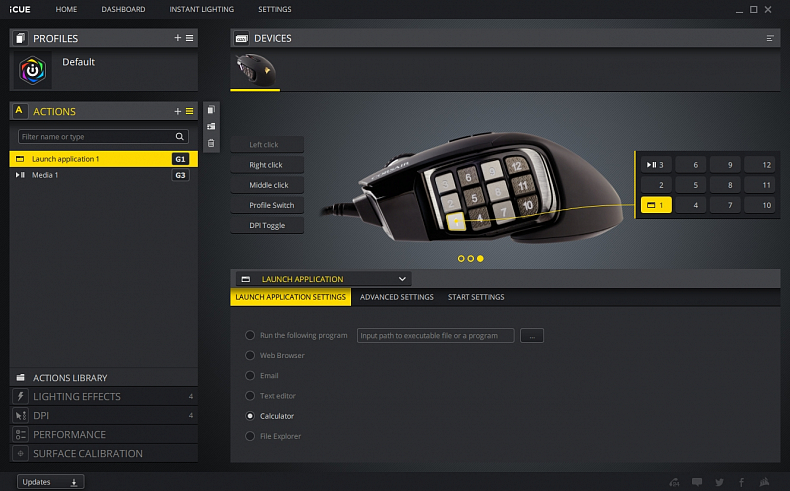
Task: Click the Performance sliders icon
Action: 21,434
